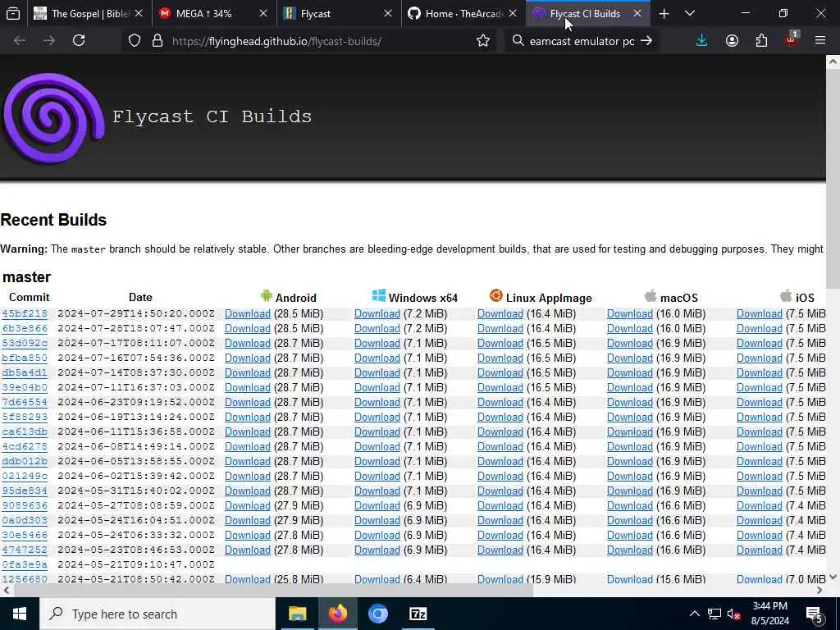Download Windows x64 build for 9089636
The image size is (840, 630).
point(377,505)
